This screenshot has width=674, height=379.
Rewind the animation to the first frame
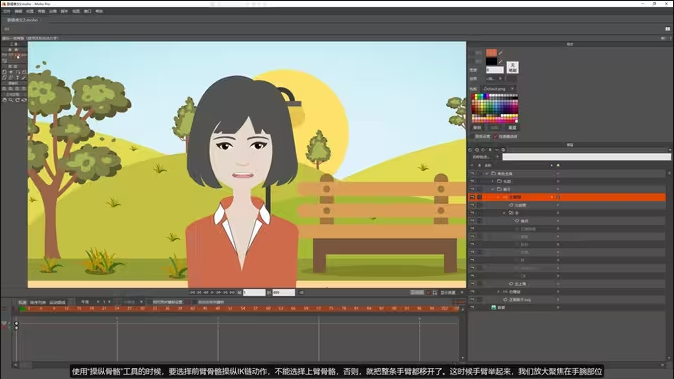(192, 292)
